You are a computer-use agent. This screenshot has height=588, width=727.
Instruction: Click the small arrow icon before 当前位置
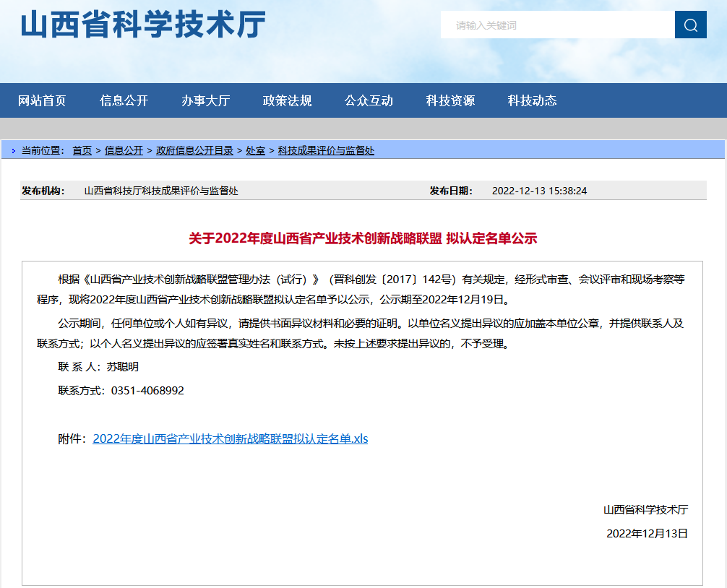14,151
